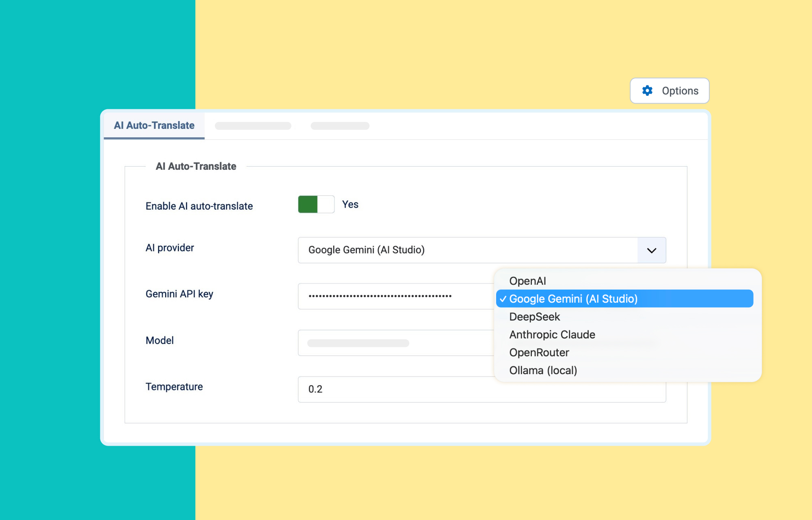This screenshot has width=812, height=520.
Task: Select Google Gemini (AI Studio) option
Action: point(624,299)
